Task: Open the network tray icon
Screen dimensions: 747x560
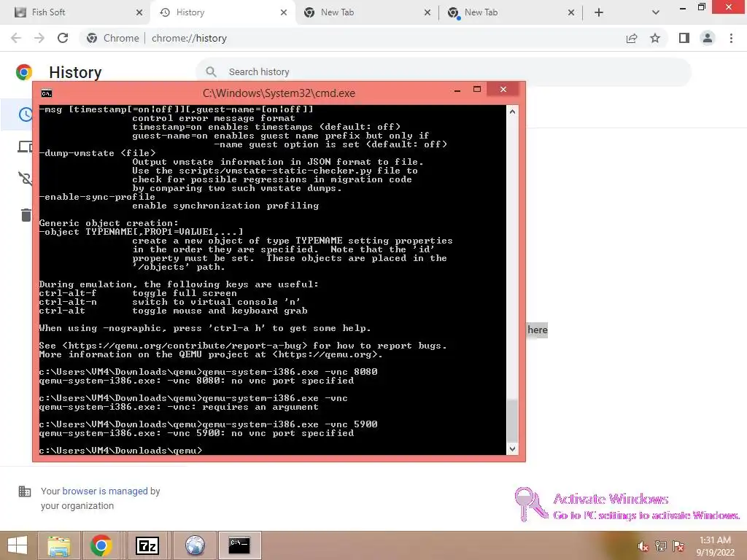Action: pyautogui.click(x=661, y=546)
